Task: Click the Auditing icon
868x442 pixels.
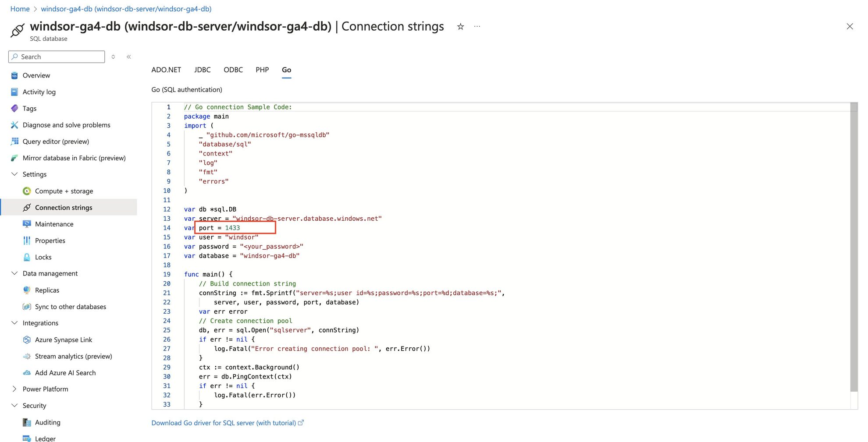Action: [27, 422]
